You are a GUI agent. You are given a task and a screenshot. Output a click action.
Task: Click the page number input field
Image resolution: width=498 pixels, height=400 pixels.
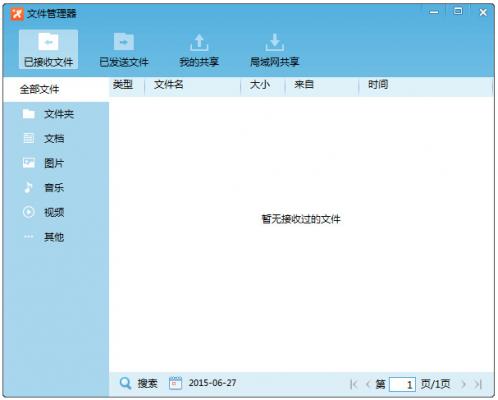pyautogui.click(x=403, y=385)
